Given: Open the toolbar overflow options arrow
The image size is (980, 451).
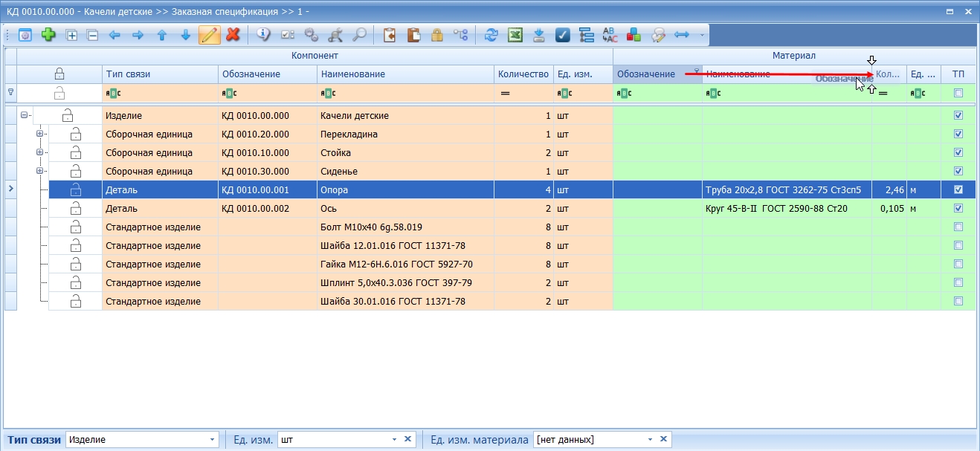Looking at the screenshot, I should tap(700, 35).
